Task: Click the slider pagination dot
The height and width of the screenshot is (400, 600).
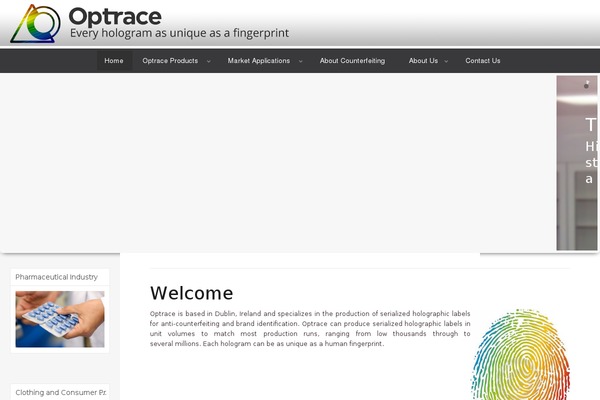Action: pyautogui.click(x=586, y=86)
